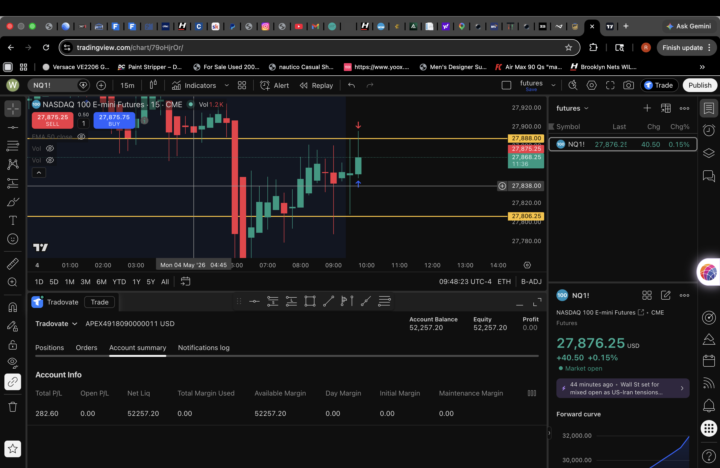Viewport: 720px width, 468px height.
Task: Click the compare or add symbol plus icon
Action: [101, 85]
